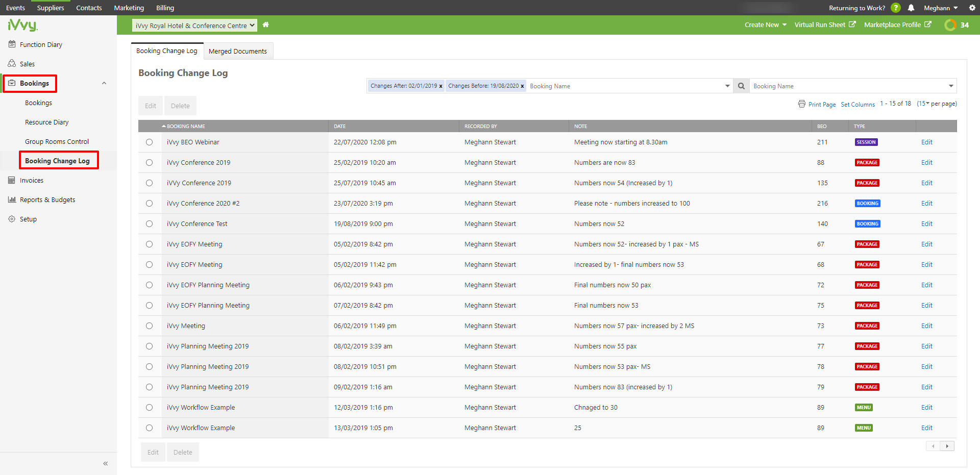Viewport: 980px width, 475px height.
Task: Open Billing top menu
Action: pyautogui.click(x=165, y=8)
